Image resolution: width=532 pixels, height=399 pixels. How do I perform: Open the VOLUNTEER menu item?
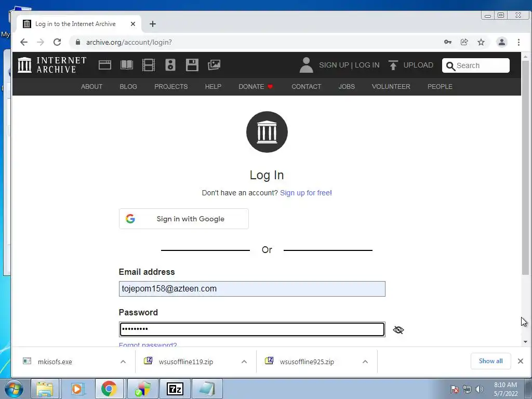(391, 87)
